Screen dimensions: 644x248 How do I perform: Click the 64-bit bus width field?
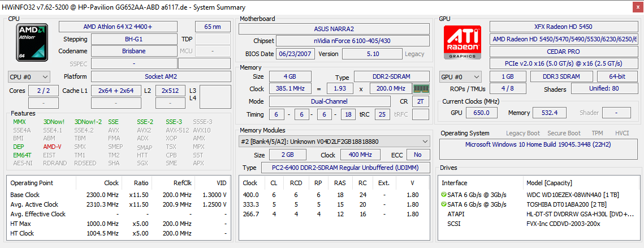(617, 77)
